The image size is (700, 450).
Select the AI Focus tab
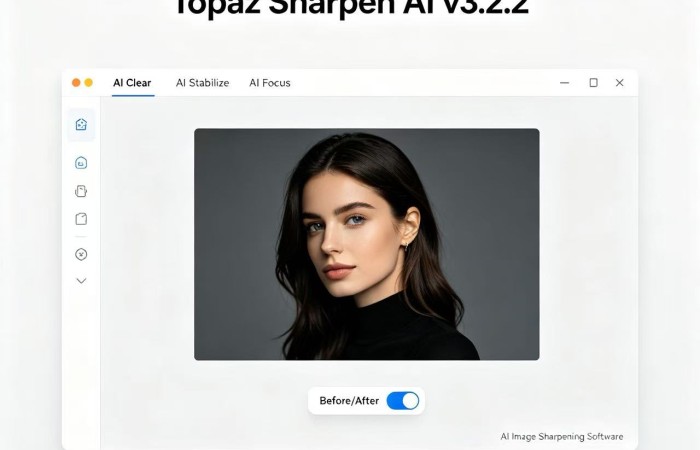coord(270,83)
